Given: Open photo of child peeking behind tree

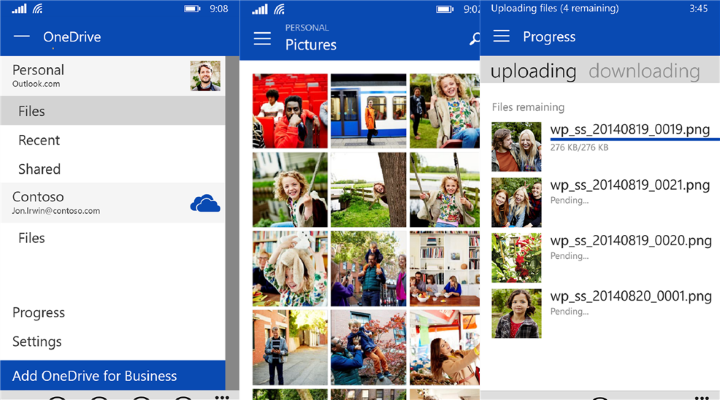Looking at the screenshot, I should pyautogui.click(x=368, y=190).
